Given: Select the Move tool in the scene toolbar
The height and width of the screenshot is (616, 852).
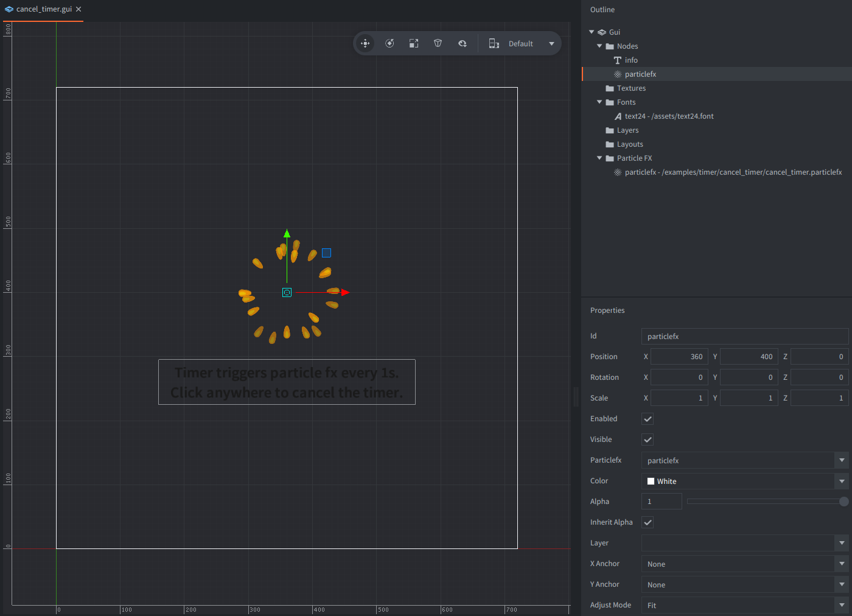Looking at the screenshot, I should 365,43.
